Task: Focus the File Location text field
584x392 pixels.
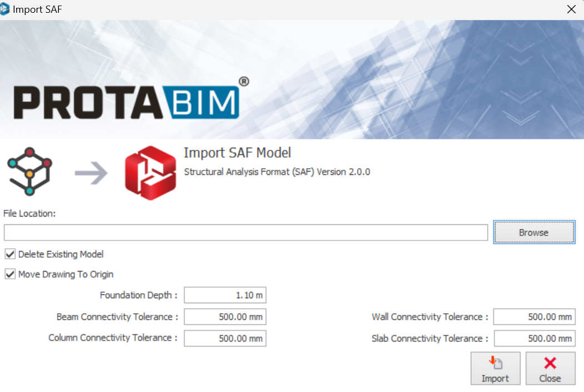Action: [245, 233]
